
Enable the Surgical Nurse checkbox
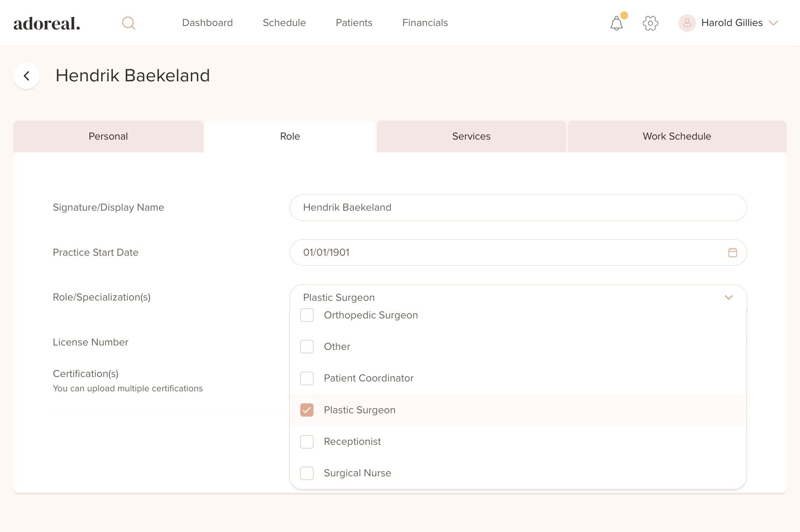point(307,473)
